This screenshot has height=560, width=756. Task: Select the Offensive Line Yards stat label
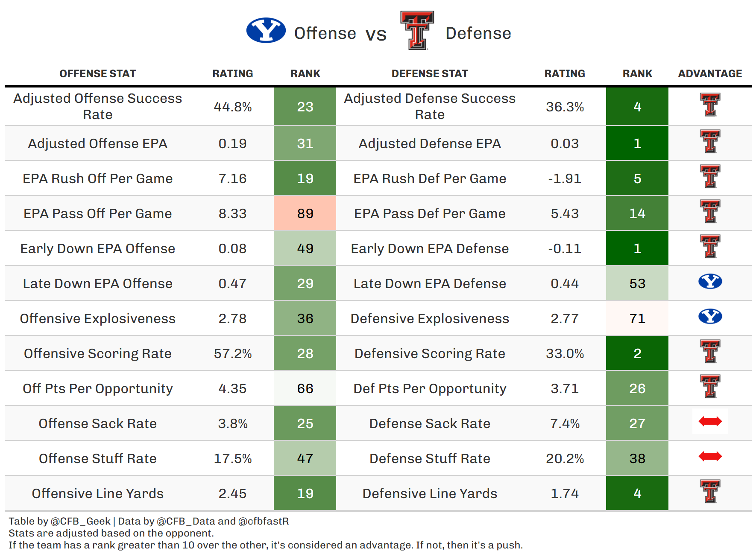tap(97, 493)
